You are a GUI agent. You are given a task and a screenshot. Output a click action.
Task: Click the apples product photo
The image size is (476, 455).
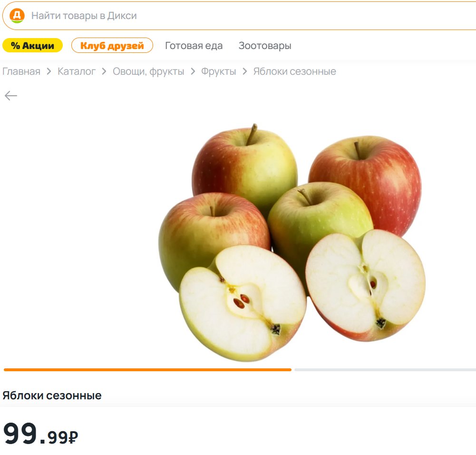(x=292, y=242)
